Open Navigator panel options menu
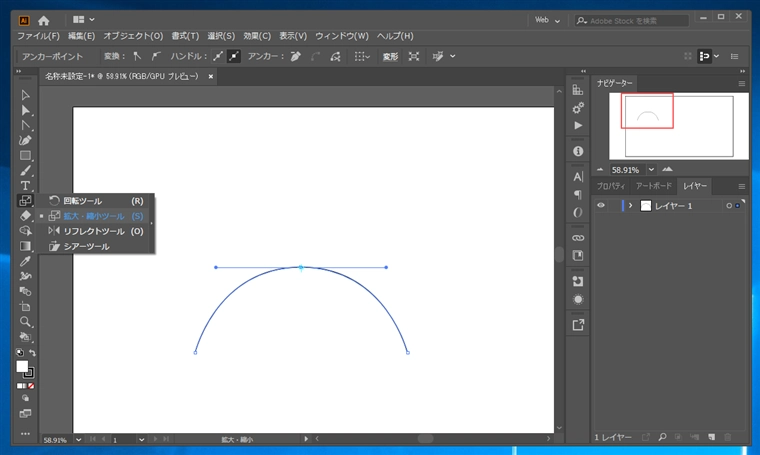 [x=742, y=83]
